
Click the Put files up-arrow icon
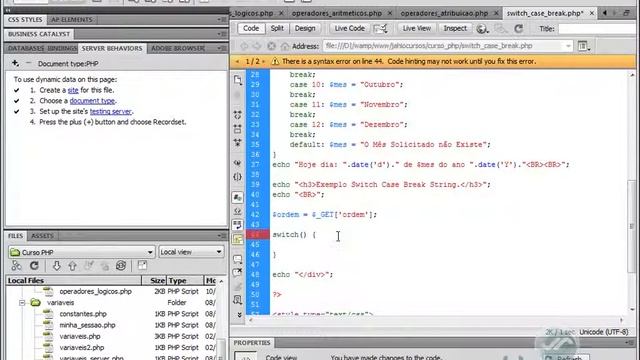tap(72, 266)
